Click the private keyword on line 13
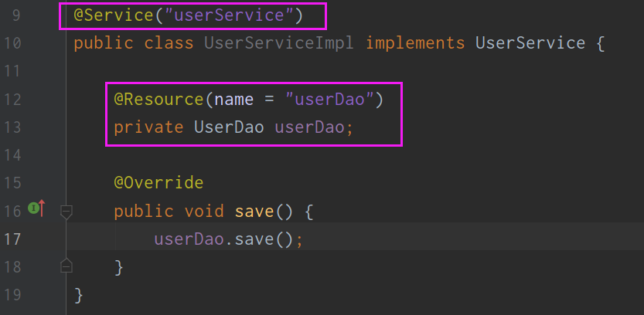This screenshot has width=644, height=315. pos(148,127)
